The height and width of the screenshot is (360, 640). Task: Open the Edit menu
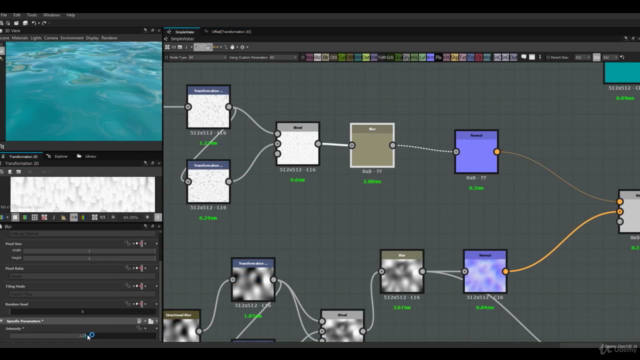click(17, 15)
